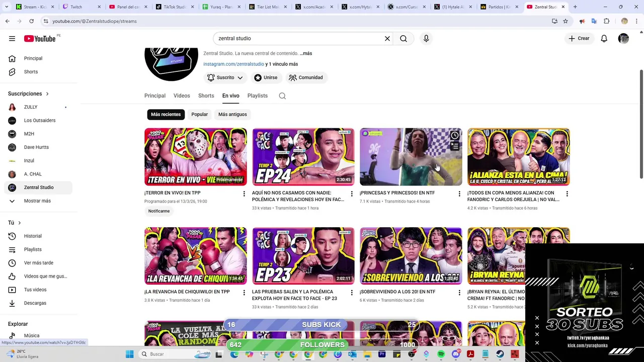
Task: Add princesas video to queue icon
Action: [455, 146]
